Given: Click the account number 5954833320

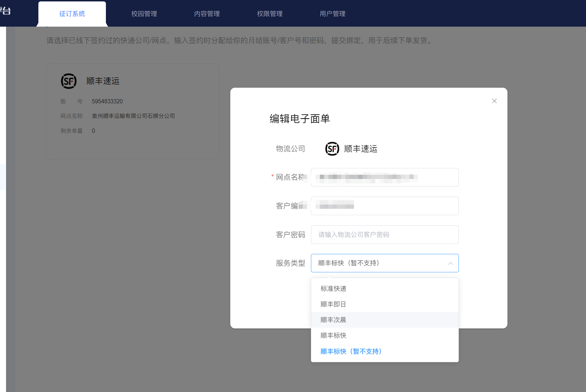Looking at the screenshot, I should [x=107, y=102].
